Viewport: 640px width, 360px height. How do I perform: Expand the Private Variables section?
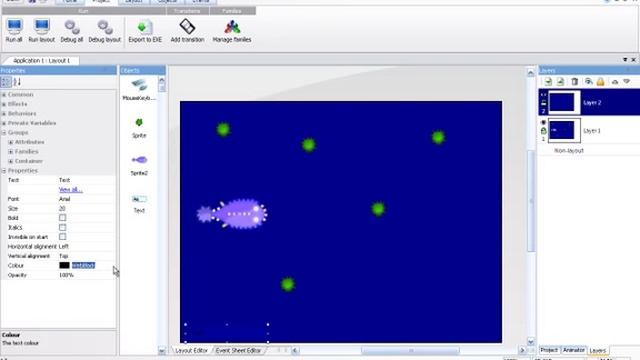click(x=4, y=123)
